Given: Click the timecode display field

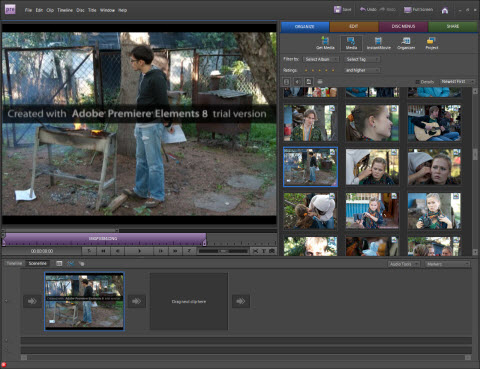Looking at the screenshot, I should coord(42,251).
